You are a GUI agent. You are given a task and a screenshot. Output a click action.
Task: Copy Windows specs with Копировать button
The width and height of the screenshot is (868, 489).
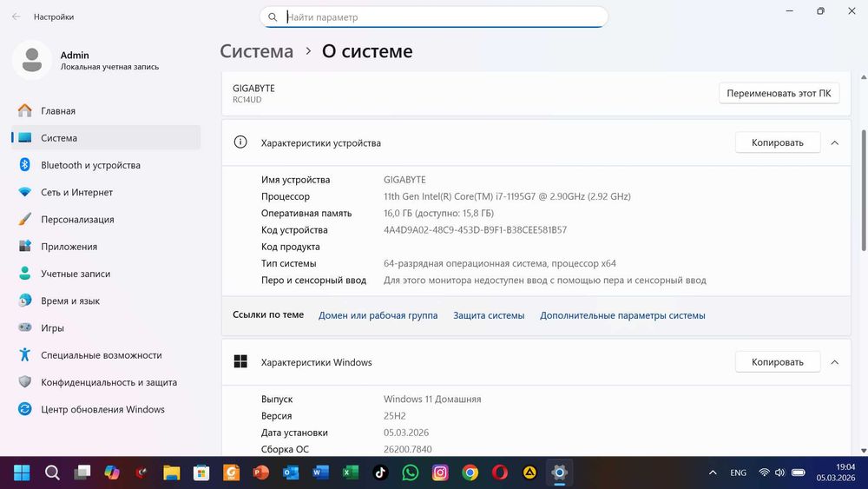coord(777,362)
